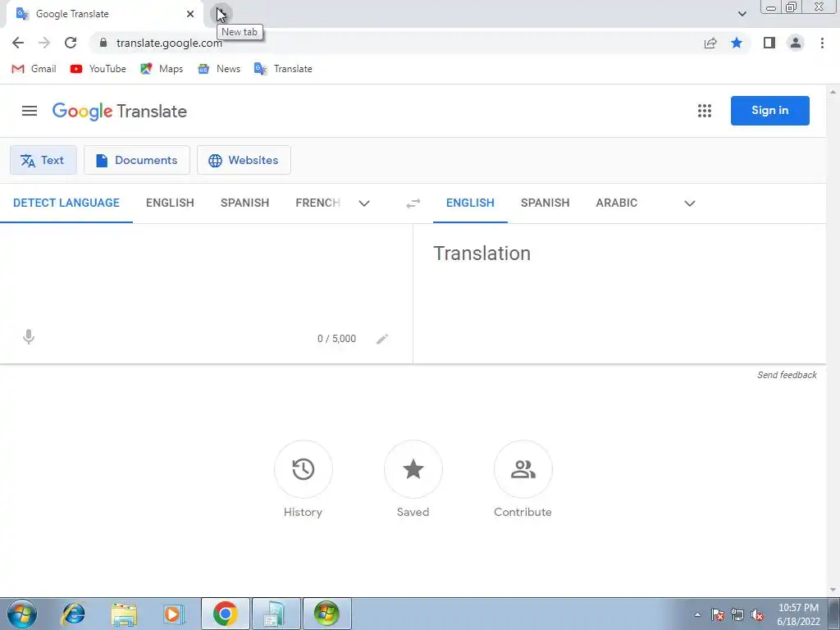Turn on handwriting pencil input
The width and height of the screenshot is (840, 630).
pos(382,339)
